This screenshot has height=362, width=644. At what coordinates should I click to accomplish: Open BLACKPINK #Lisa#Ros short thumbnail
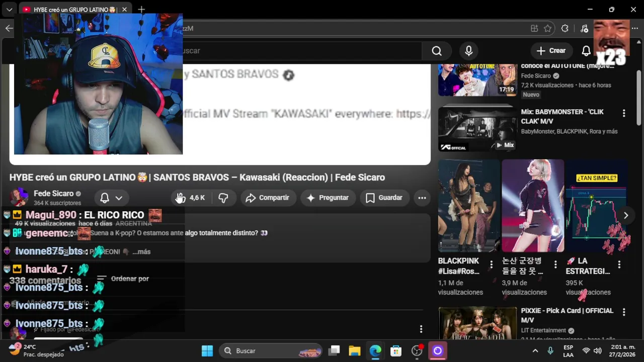469,206
